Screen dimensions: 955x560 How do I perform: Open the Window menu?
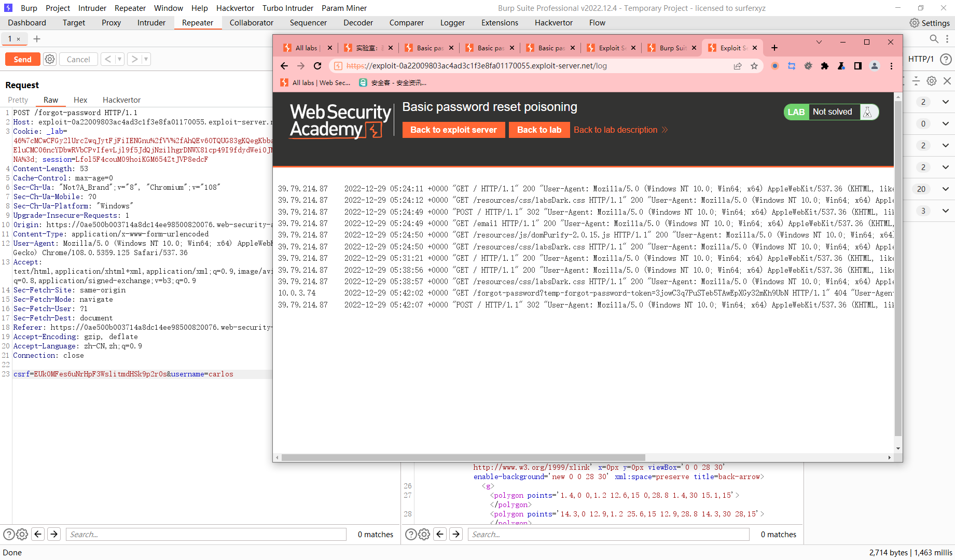pos(168,8)
